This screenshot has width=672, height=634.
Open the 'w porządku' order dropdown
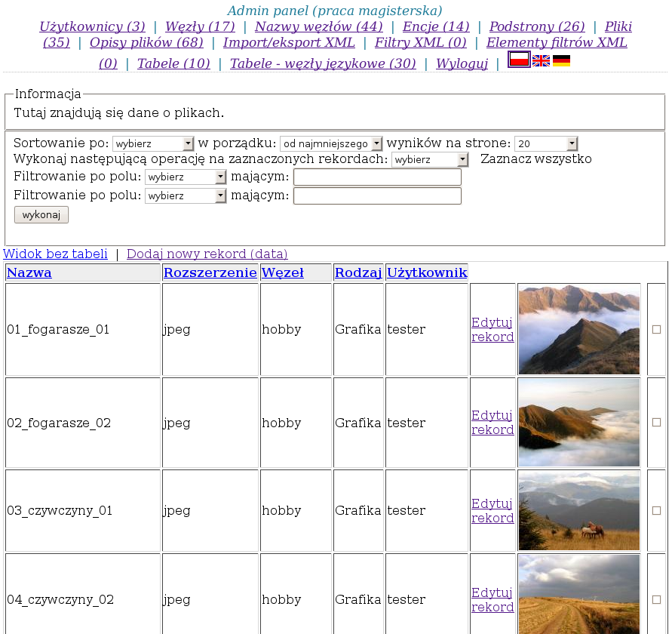point(331,143)
